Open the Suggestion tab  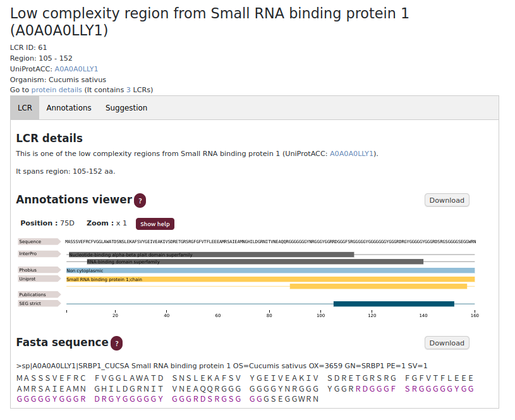click(x=126, y=108)
